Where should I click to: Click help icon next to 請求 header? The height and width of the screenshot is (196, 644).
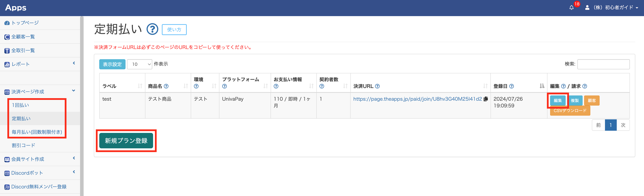point(584,86)
